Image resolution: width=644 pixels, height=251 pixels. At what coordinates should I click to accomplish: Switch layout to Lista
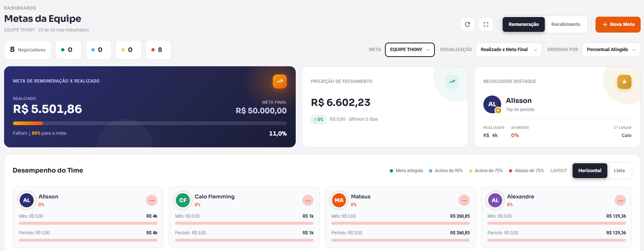point(619,171)
